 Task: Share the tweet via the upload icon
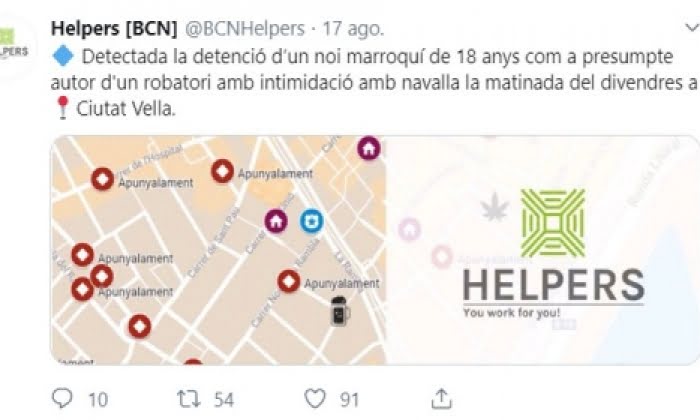tap(441, 399)
